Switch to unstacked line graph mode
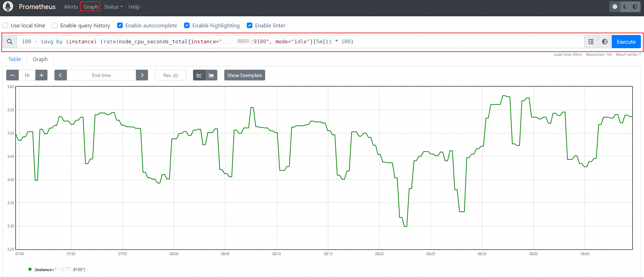The height and width of the screenshot is (277, 644). click(x=199, y=75)
